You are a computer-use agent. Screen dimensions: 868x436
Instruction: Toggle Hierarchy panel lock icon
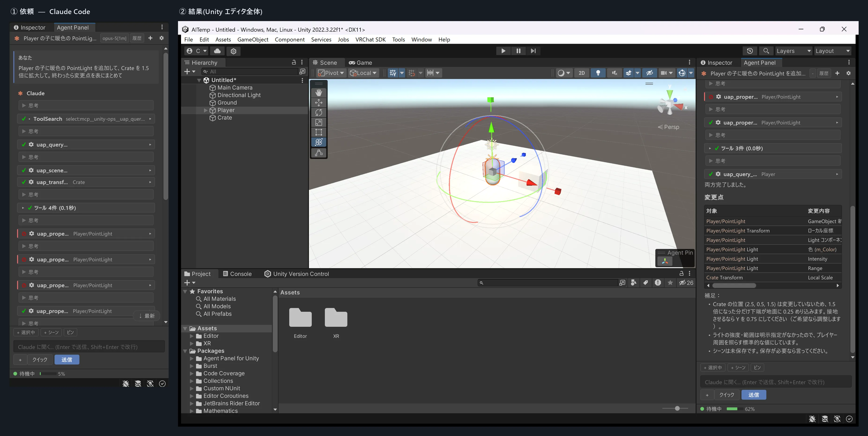click(x=294, y=62)
